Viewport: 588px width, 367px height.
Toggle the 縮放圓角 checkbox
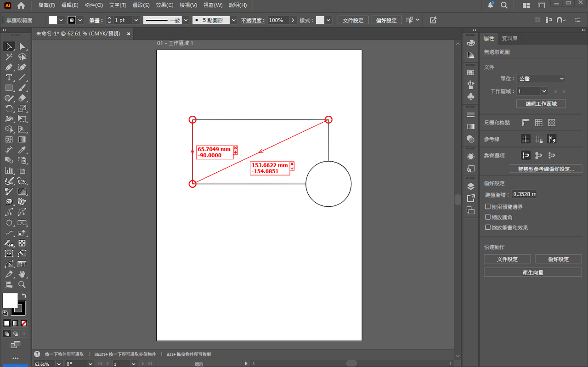[x=488, y=217]
